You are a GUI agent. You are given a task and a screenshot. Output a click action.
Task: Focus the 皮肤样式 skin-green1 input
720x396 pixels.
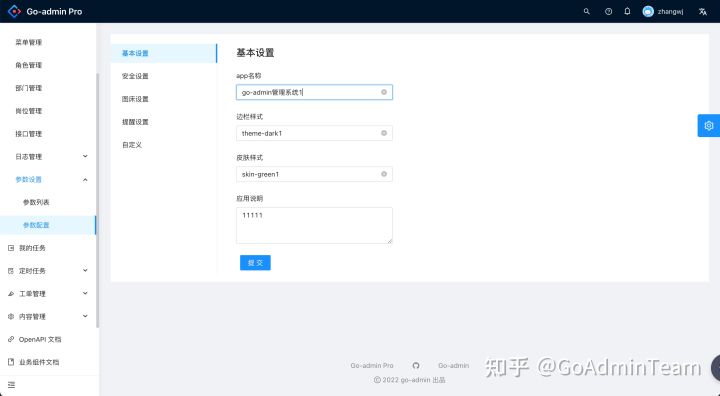pyautogui.click(x=314, y=174)
